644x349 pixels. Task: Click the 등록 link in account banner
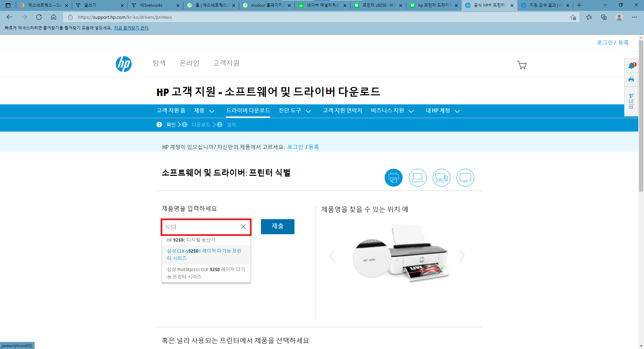pyautogui.click(x=314, y=147)
